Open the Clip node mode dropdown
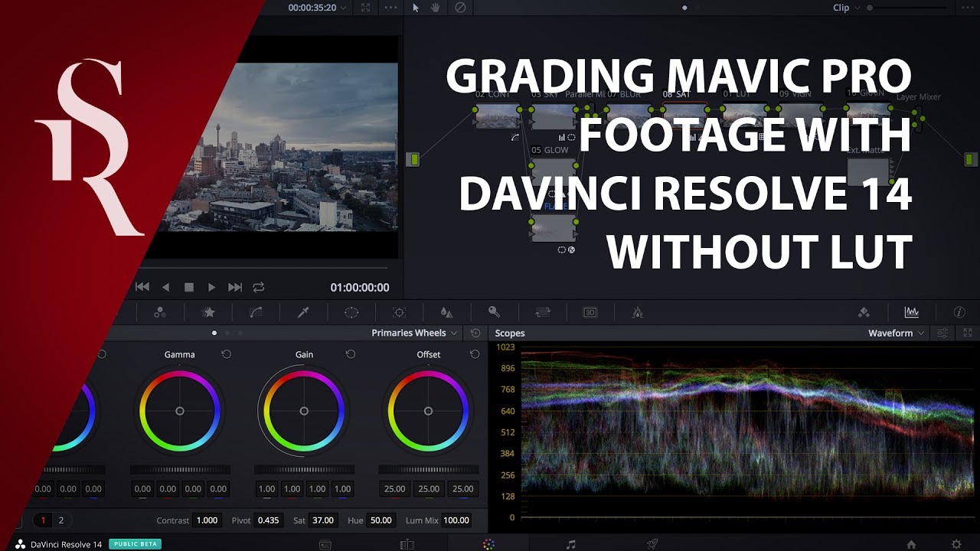The width and height of the screenshot is (980, 551). pyautogui.click(x=847, y=8)
